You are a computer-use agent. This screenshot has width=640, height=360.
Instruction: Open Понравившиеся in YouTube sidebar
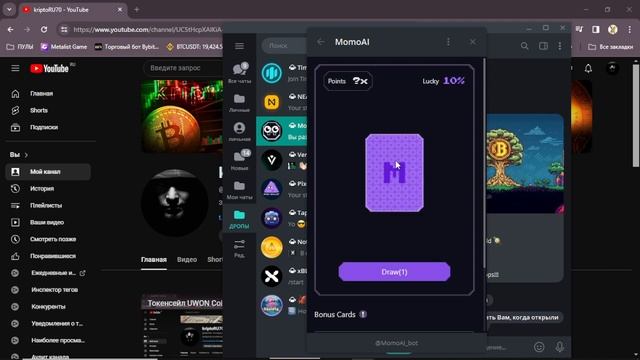(48, 256)
